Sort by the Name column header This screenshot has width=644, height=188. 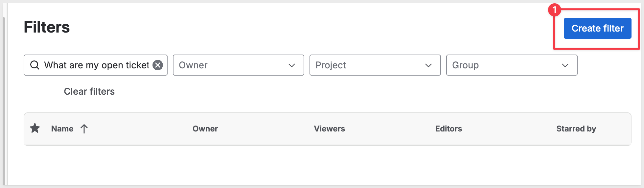[62, 129]
